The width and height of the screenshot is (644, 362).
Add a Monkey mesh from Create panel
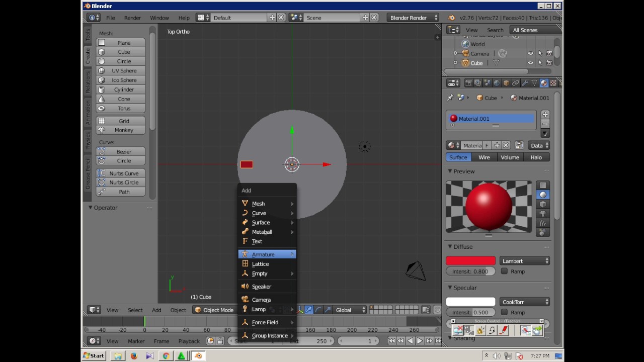[121, 130]
